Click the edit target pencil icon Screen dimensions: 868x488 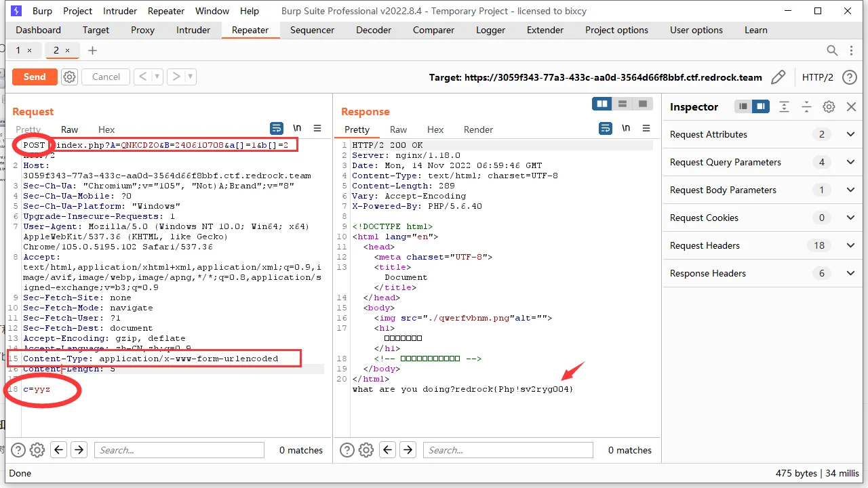[778, 77]
